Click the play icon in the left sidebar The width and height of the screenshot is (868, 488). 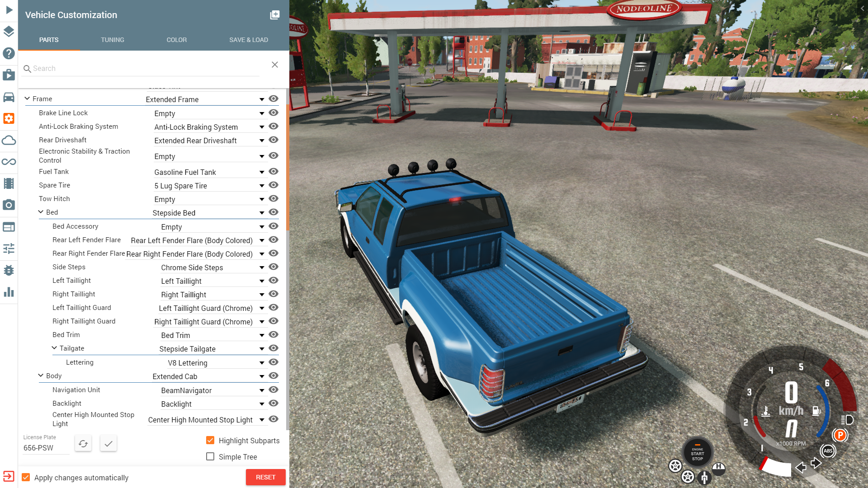[9, 9]
